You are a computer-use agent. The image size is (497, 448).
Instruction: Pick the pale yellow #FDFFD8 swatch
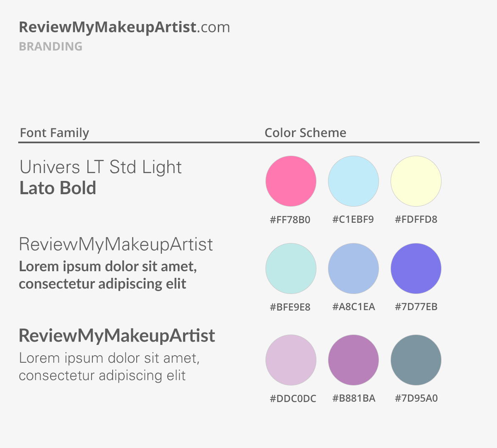(416, 181)
